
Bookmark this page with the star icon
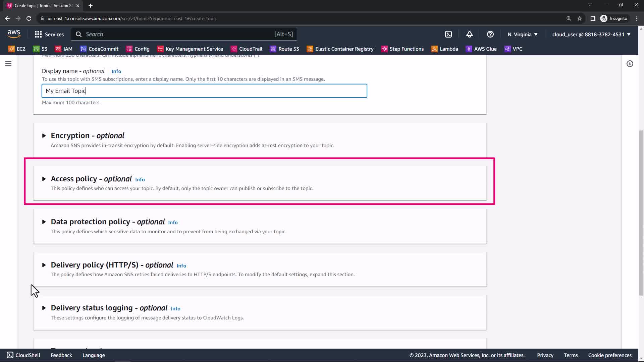579,18
